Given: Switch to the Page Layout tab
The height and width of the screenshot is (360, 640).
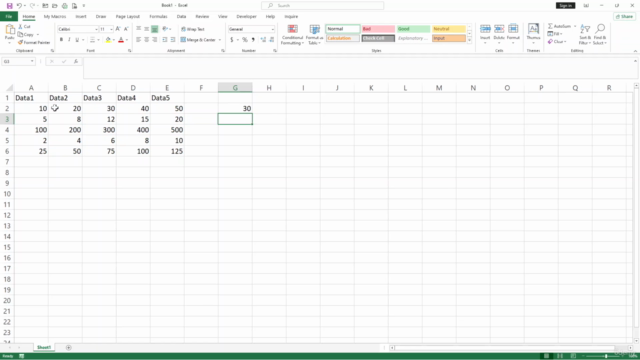Looking at the screenshot, I should [x=128, y=16].
